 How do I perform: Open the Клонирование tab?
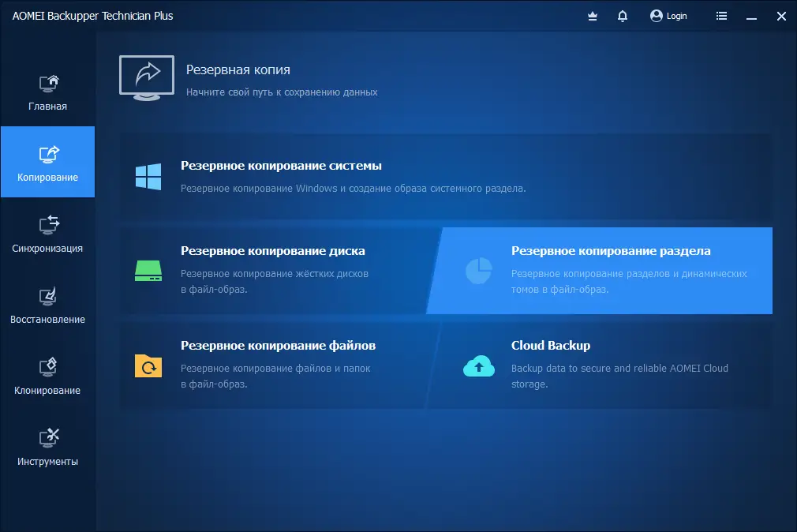48,376
